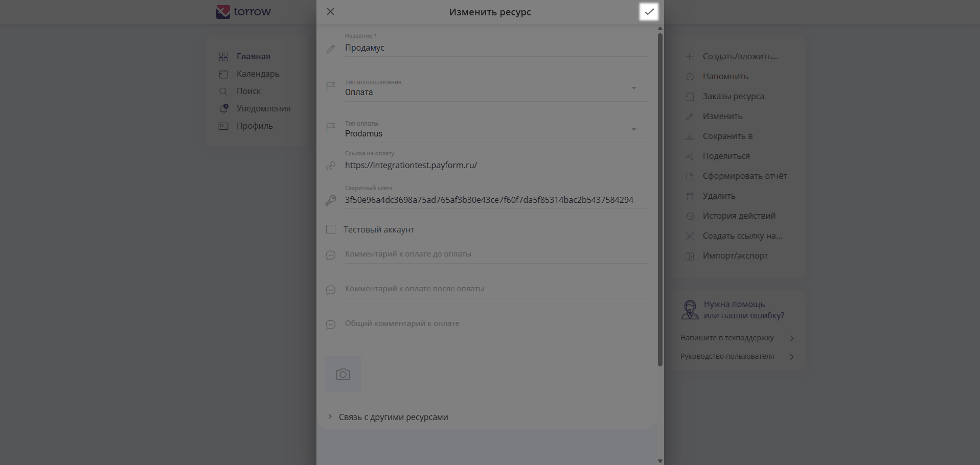Go to Главная in sidebar
Viewport: 980px width, 465px height.
pos(253,56)
